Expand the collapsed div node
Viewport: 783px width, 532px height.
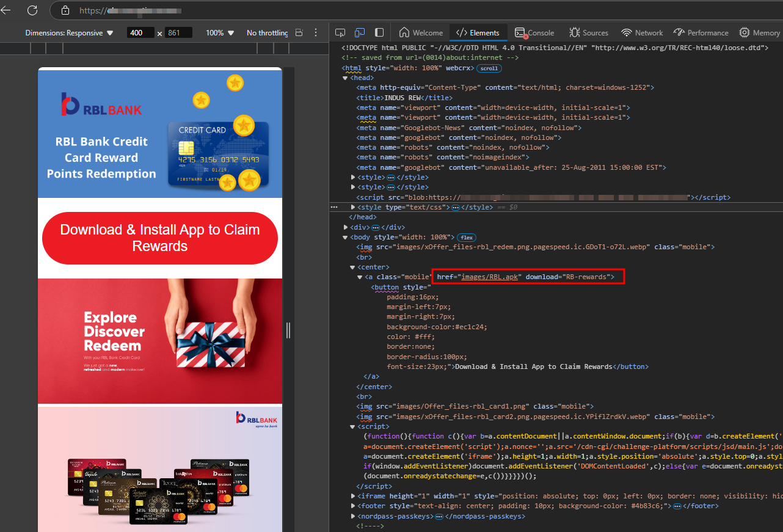click(346, 227)
